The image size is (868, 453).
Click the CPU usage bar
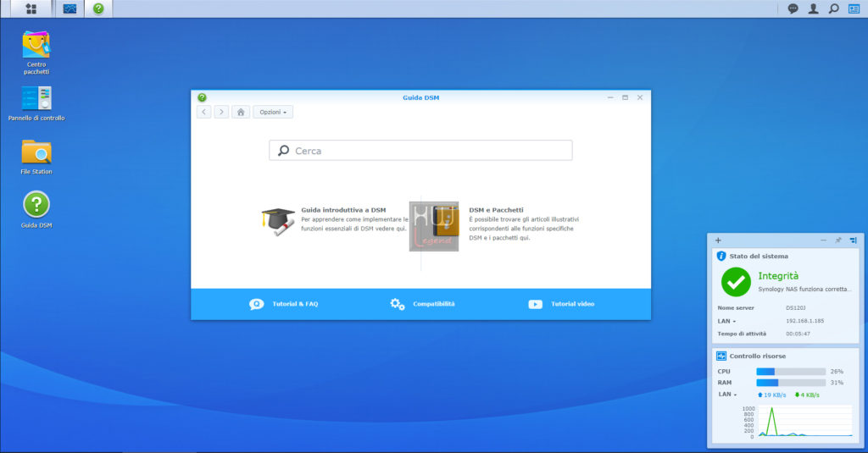(791, 372)
